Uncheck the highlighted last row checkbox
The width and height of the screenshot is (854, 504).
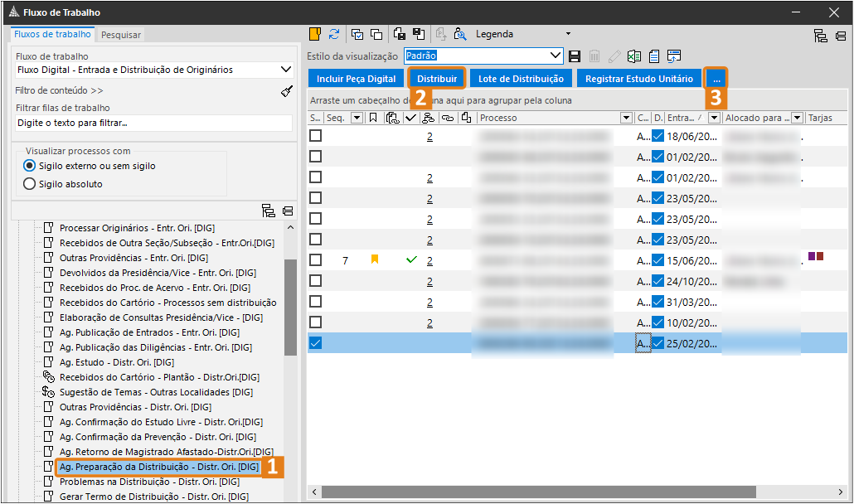pos(316,343)
